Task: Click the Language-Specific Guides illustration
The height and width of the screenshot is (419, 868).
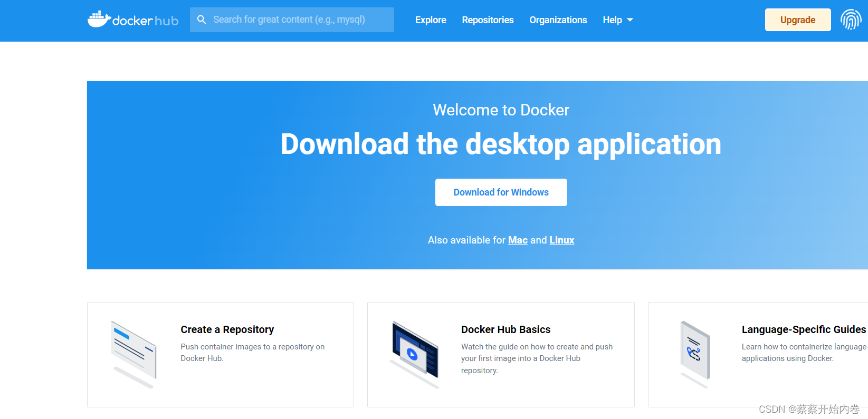Action: [x=695, y=355]
